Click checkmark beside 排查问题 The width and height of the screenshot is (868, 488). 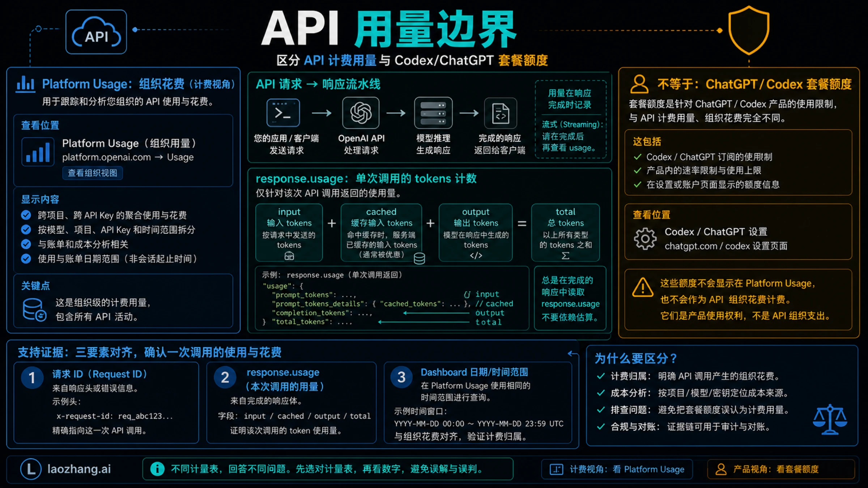pos(601,410)
